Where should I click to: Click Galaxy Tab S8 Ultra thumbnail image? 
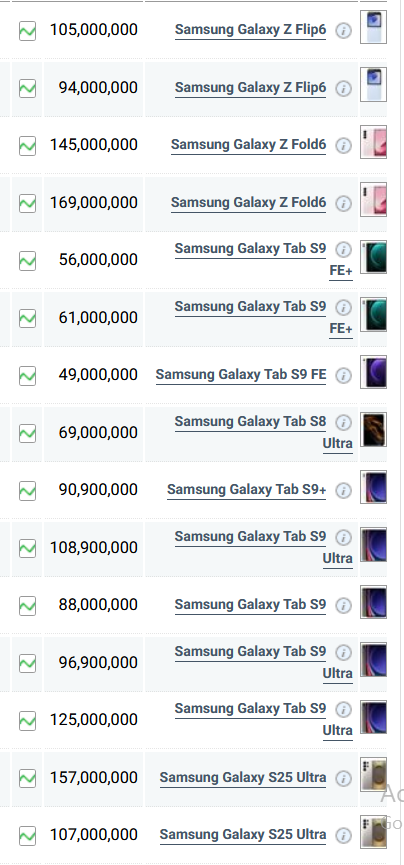click(374, 429)
